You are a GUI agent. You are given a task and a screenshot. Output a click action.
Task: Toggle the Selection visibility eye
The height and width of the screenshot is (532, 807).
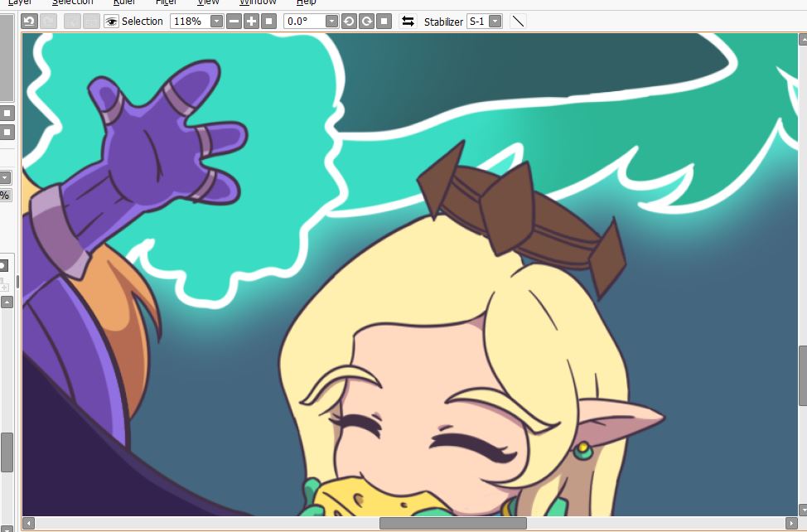click(111, 21)
